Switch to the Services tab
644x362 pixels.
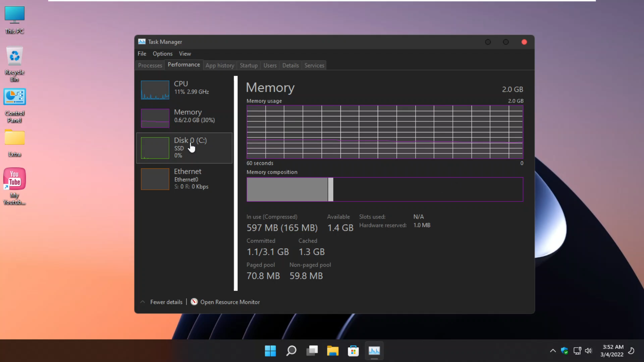(314, 65)
